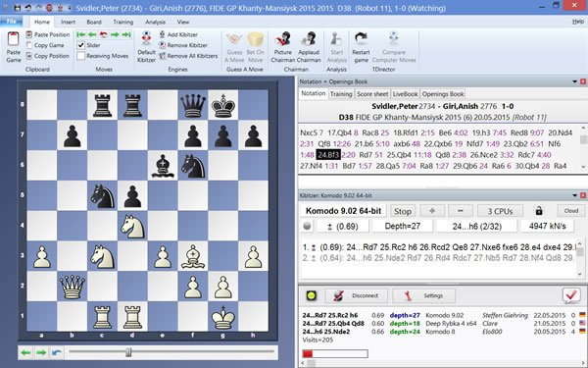The height and width of the screenshot is (368, 588).
Task: Click the grey engine status circle
Action: coord(307,226)
